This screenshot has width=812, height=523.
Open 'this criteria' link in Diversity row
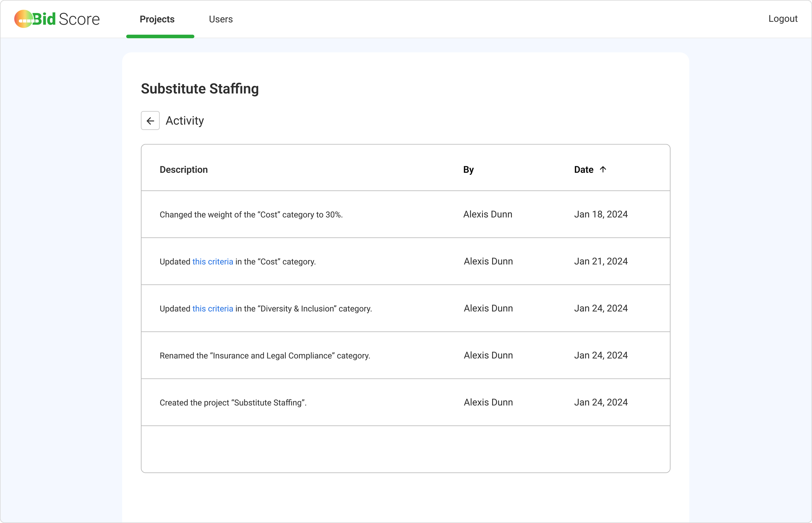pos(213,308)
